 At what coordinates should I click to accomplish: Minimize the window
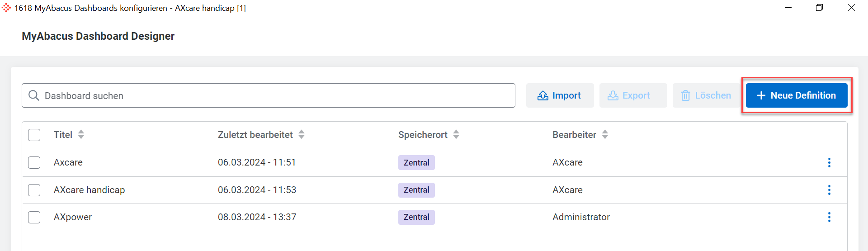tap(788, 8)
